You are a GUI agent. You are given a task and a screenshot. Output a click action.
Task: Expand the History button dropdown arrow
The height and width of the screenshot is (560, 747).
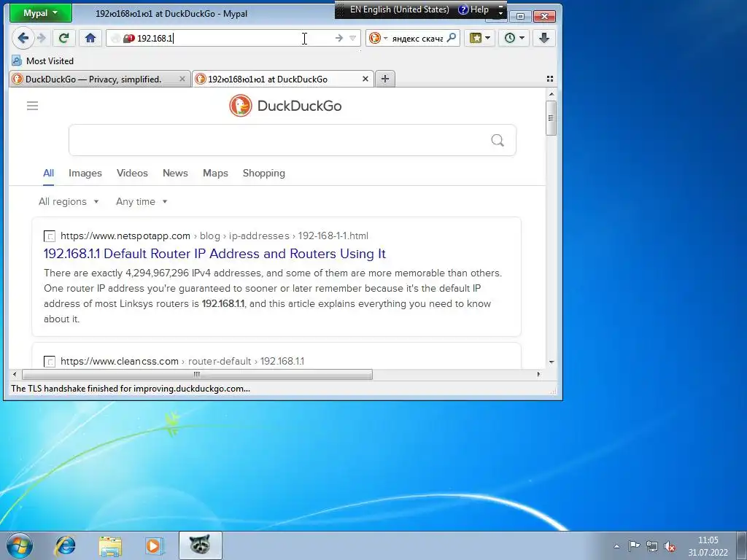(522, 38)
